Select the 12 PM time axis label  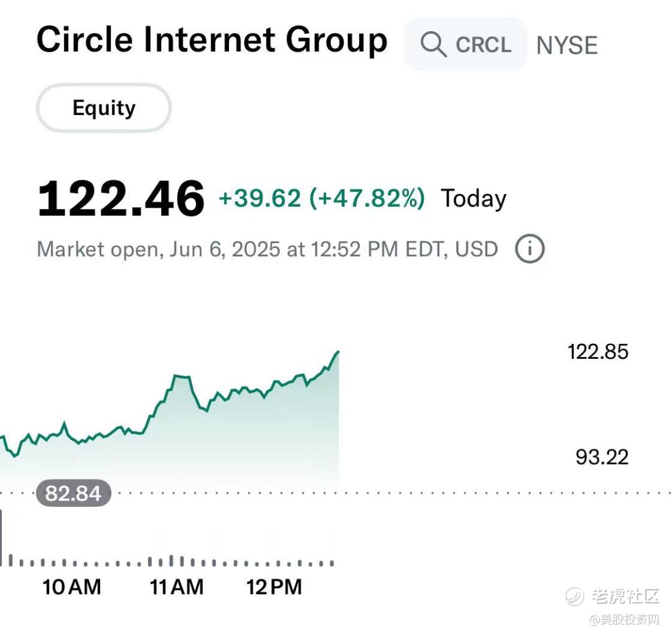click(274, 586)
